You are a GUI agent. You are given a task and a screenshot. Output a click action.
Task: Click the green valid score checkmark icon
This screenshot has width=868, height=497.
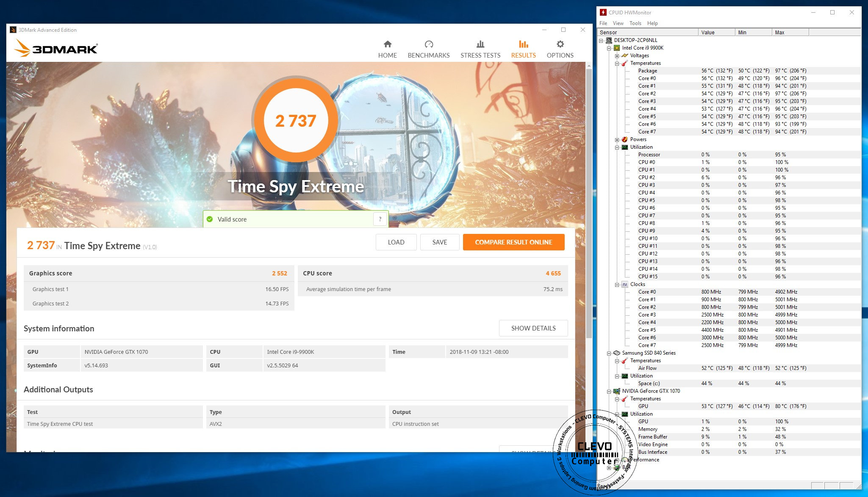[210, 219]
